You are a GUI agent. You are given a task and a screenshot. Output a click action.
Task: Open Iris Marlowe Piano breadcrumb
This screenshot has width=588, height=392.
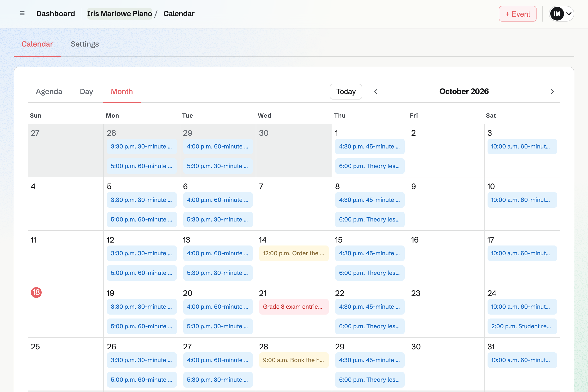[x=120, y=13]
